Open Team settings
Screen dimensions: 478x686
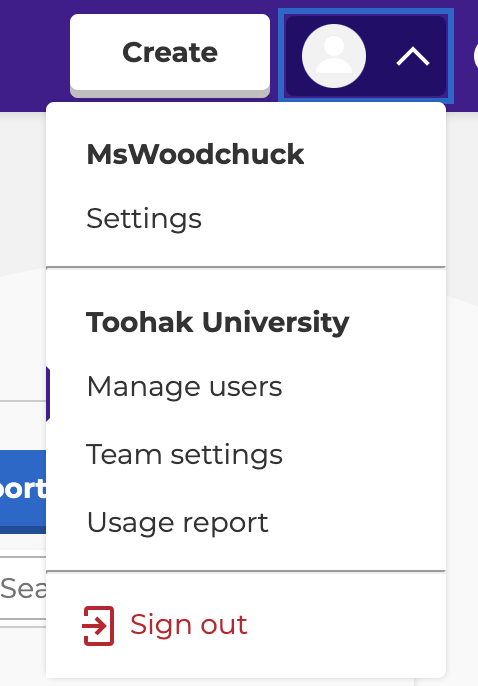184,455
